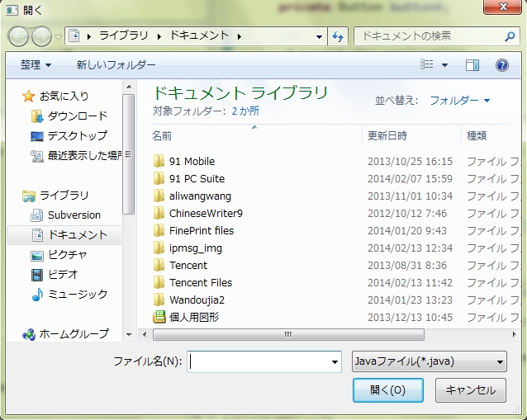
Task: Toggle the preview pane icon
Action: 472,64
